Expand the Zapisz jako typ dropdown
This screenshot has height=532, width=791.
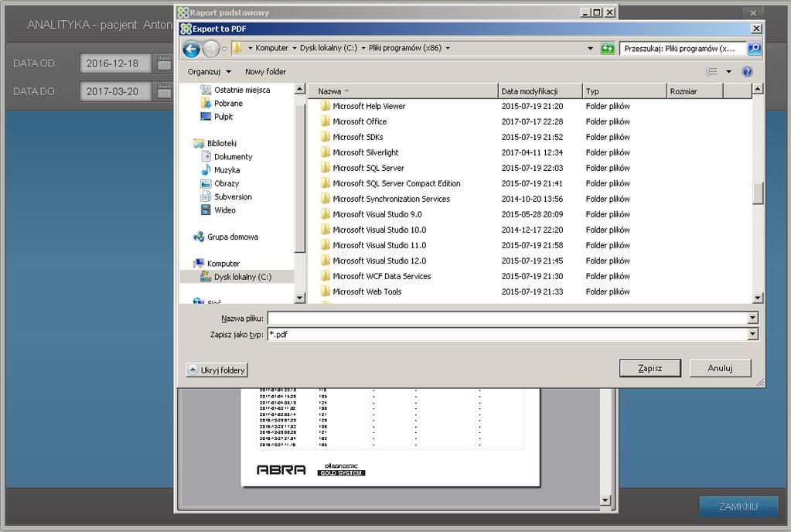click(752, 334)
